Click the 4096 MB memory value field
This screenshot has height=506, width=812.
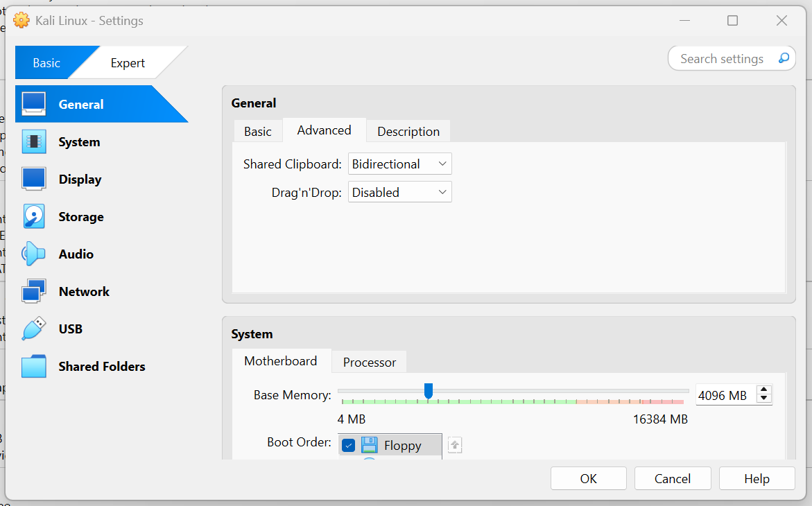(726, 396)
